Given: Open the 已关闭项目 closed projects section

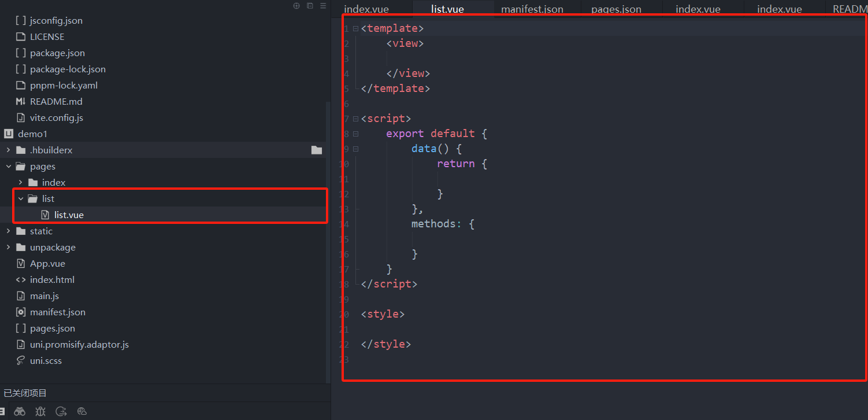Looking at the screenshot, I should (25, 393).
